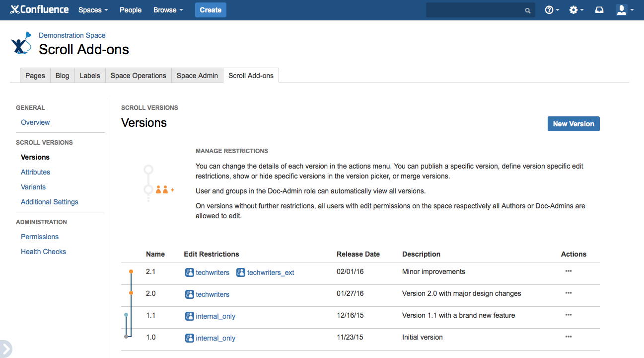This screenshot has width=644, height=358.
Task: Open the People menu item
Action: [x=131, y=10]
